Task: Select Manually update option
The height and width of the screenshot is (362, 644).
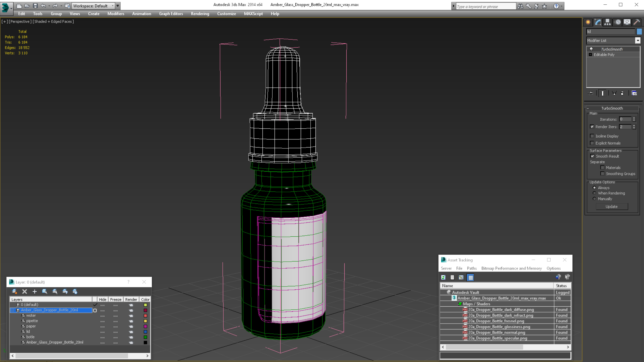Action: 594,199
